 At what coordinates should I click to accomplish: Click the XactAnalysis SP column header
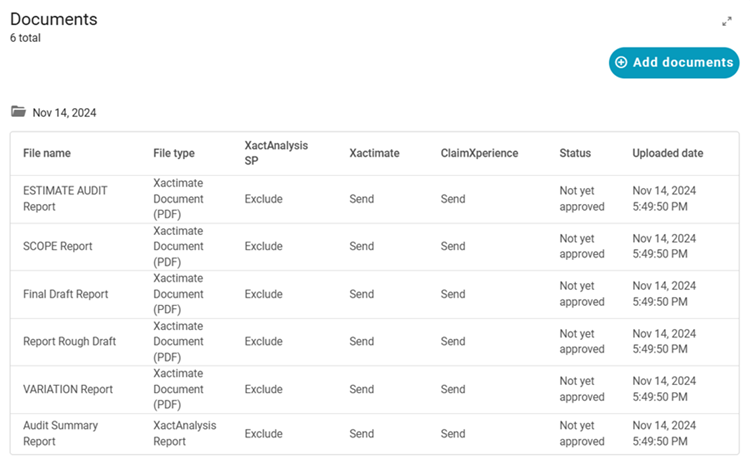point(276,153)
